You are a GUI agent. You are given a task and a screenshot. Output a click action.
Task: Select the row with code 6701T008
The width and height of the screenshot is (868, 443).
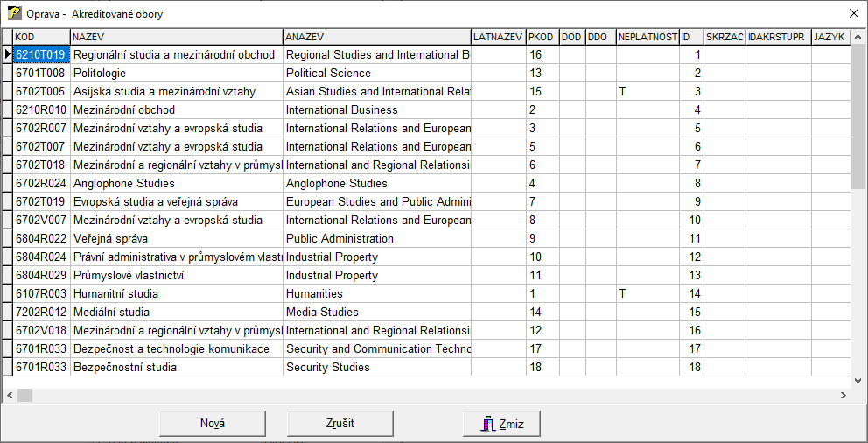click(41, 74)
